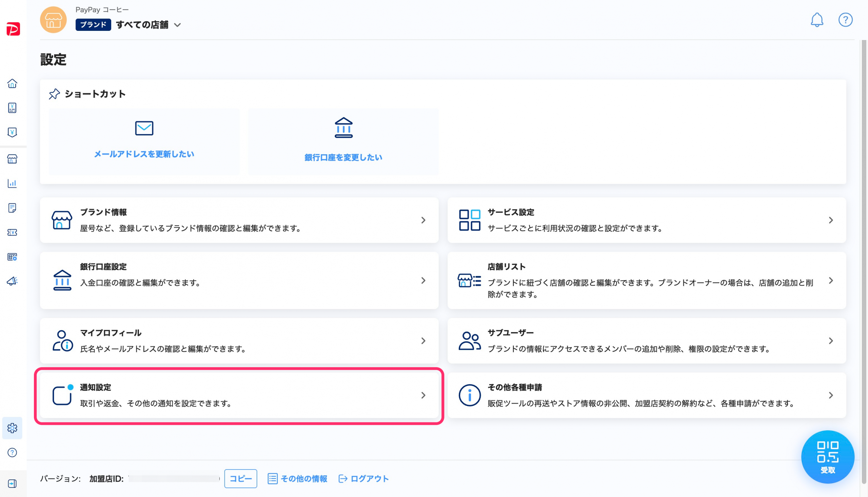Screen dimensions: 868x497
Task: Click the 通知設定 notification icon
Action: 63,395
